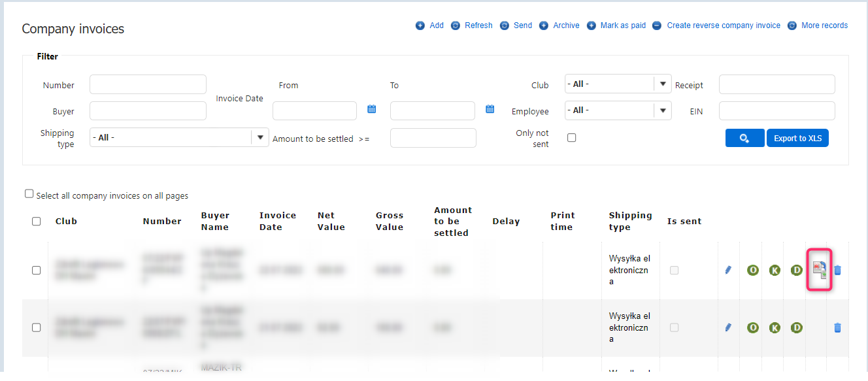Image resolution: width=868 pixels, height=381 pixels.
Task: Click the pencil edit icon in first row
Action: (x=728, y=270)
